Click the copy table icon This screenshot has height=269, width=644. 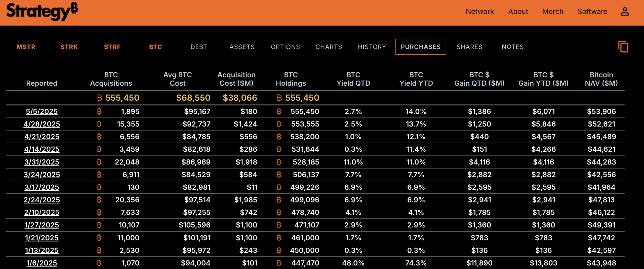tap(623, 47)
